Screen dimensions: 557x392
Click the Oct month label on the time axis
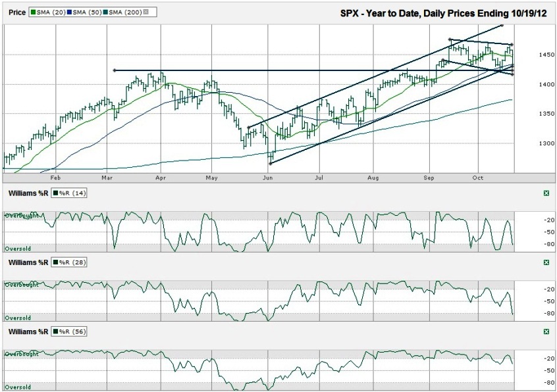(x=478, y=178)
